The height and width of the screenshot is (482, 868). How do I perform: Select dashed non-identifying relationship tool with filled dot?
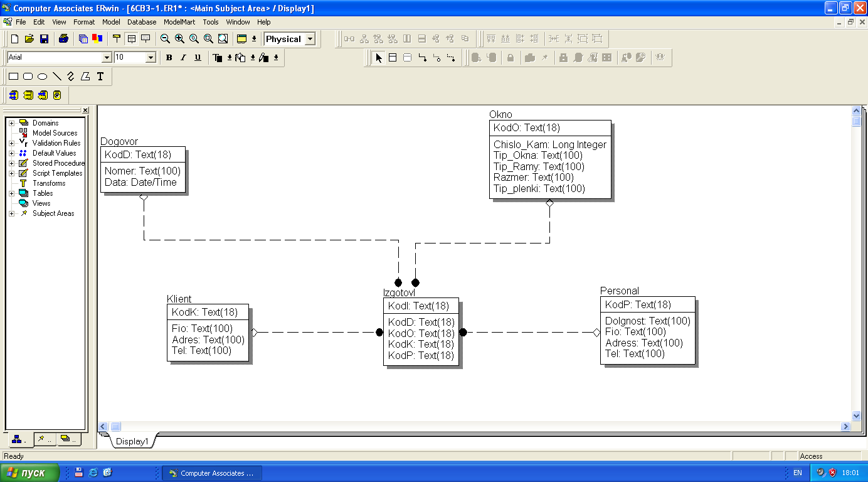pos(451,58)
